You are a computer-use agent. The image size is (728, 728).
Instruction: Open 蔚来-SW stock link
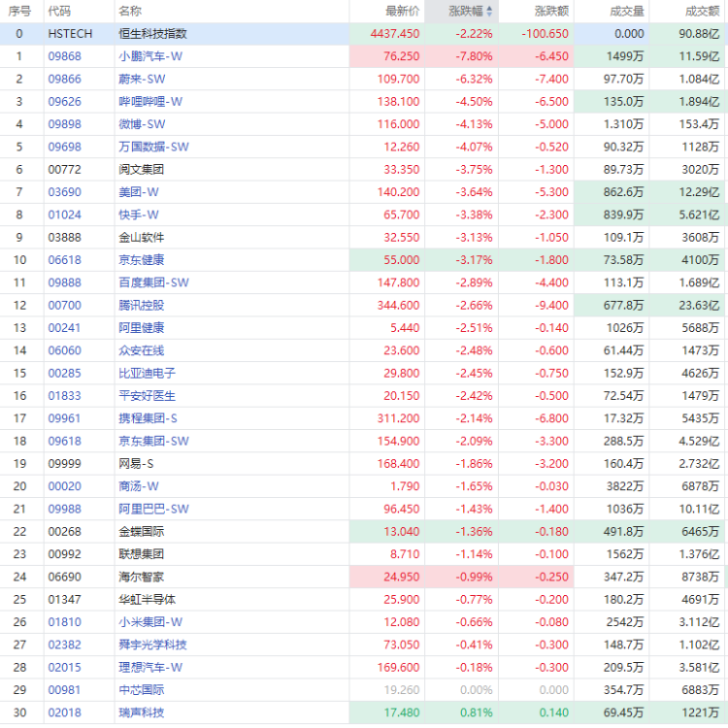click(142, 79)
